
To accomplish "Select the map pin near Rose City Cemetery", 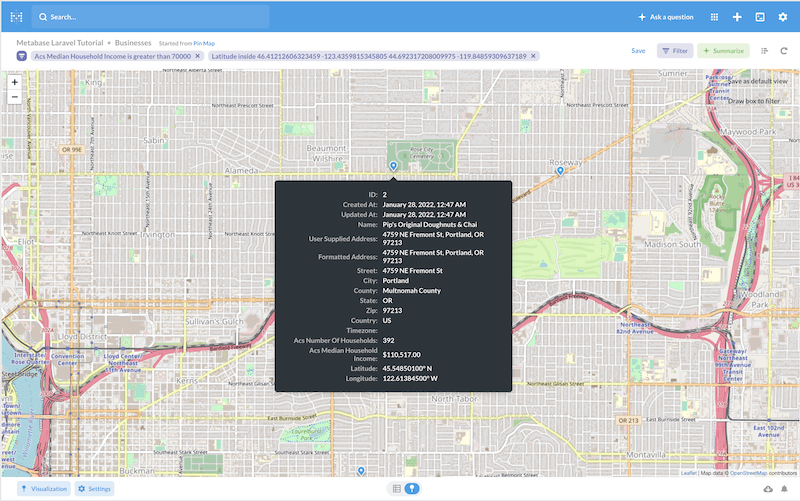I will click(x=393, y=166).
